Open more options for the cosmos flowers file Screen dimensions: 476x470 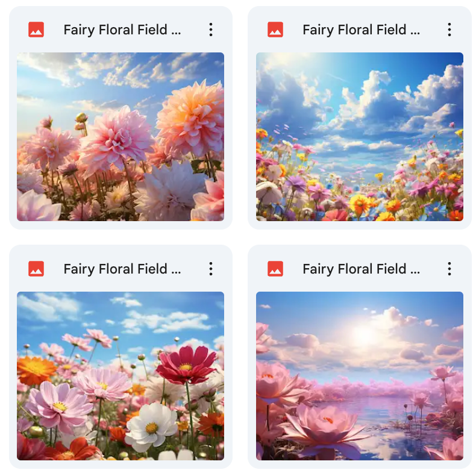pyautogui.click(x=211, y=269)
